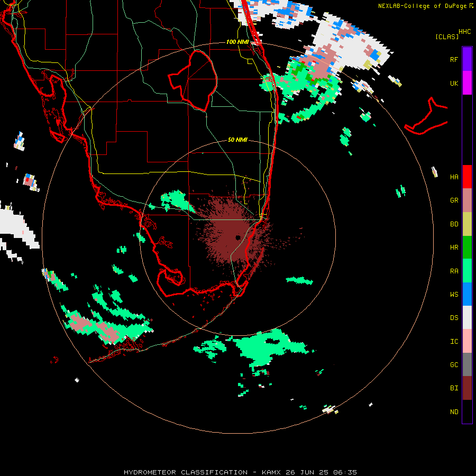Click the 'HHC' product label
The width and height of the screenshot is (476, 476).
coord(464,32)
